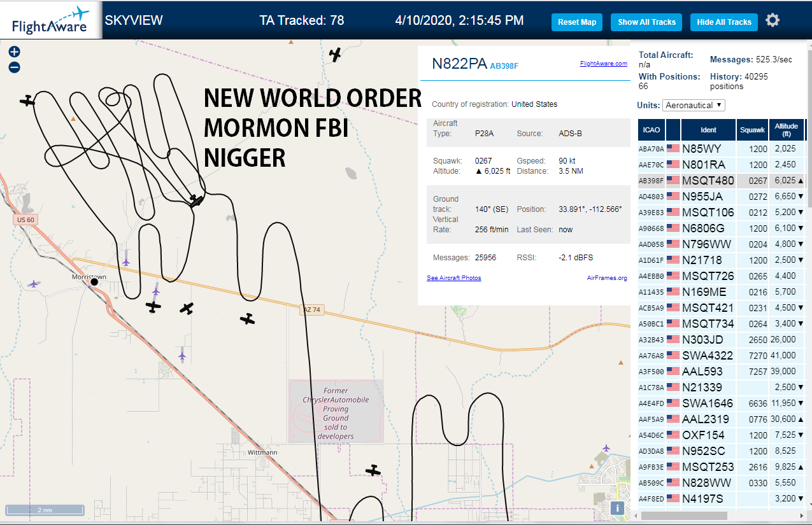Screen dimensions: 812x525
Task: Click the US 60 highway shield
Action: coord(25,220)
